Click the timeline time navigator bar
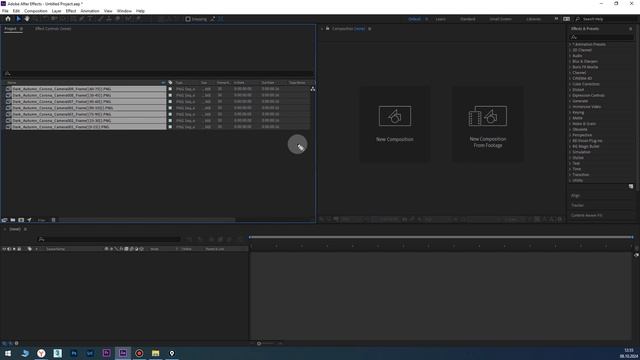This screenshot has height=360, width=640. click(441, 237)
